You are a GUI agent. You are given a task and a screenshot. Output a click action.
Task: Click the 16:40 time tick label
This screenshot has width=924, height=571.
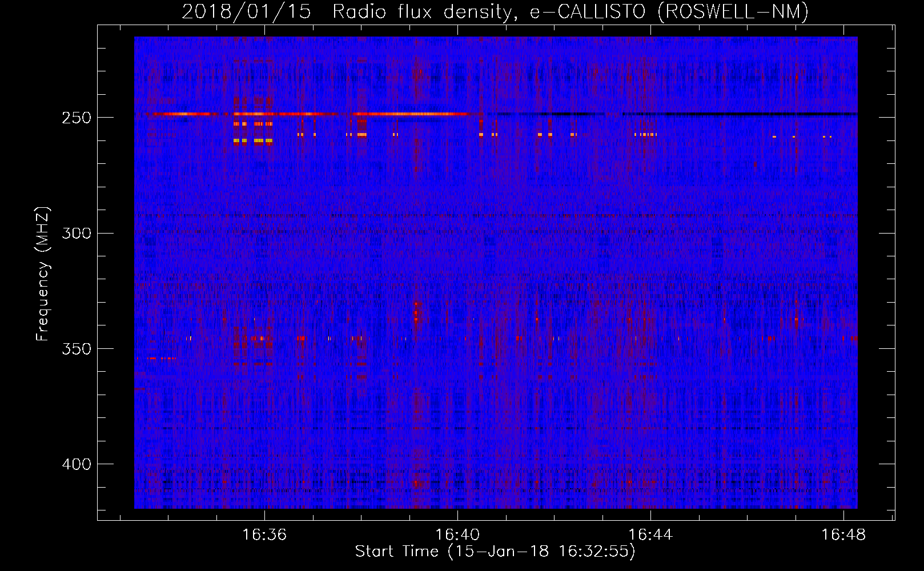(x=457, y=535)
